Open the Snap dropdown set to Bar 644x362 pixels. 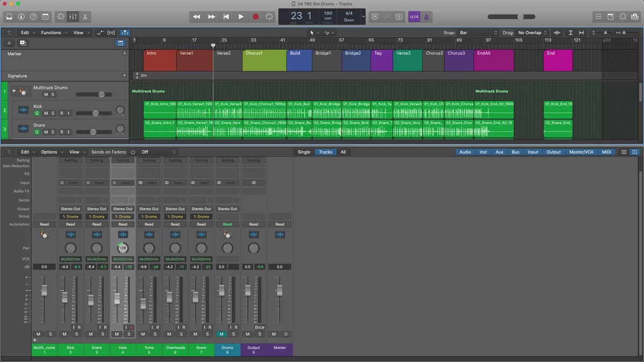coord(478,33)
